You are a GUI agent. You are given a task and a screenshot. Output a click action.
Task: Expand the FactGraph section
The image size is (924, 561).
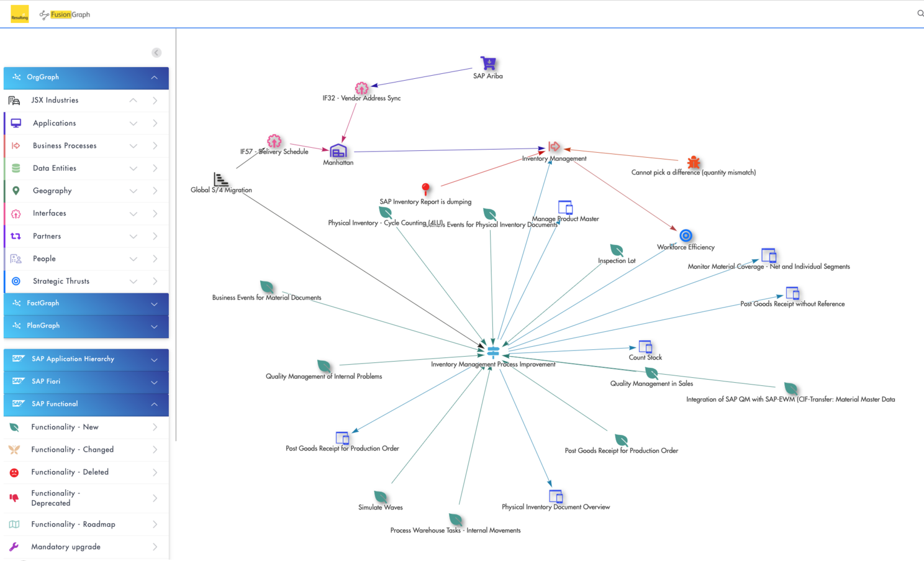[154, 304]
